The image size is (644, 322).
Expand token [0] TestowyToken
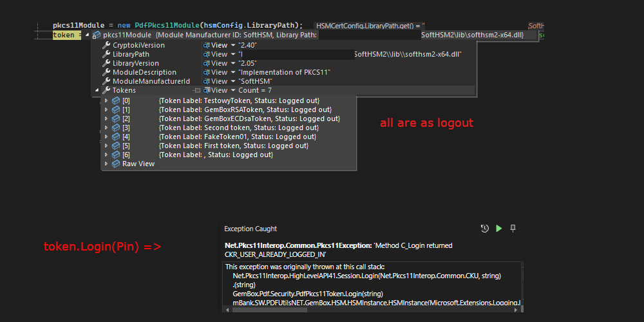point(106,100)
